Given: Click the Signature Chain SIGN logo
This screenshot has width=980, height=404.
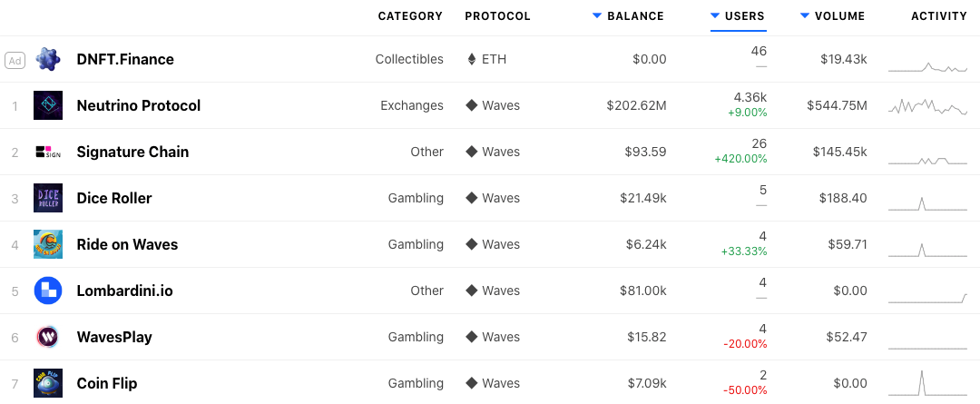Looking at the screenshot, I should tap(48, 152).
